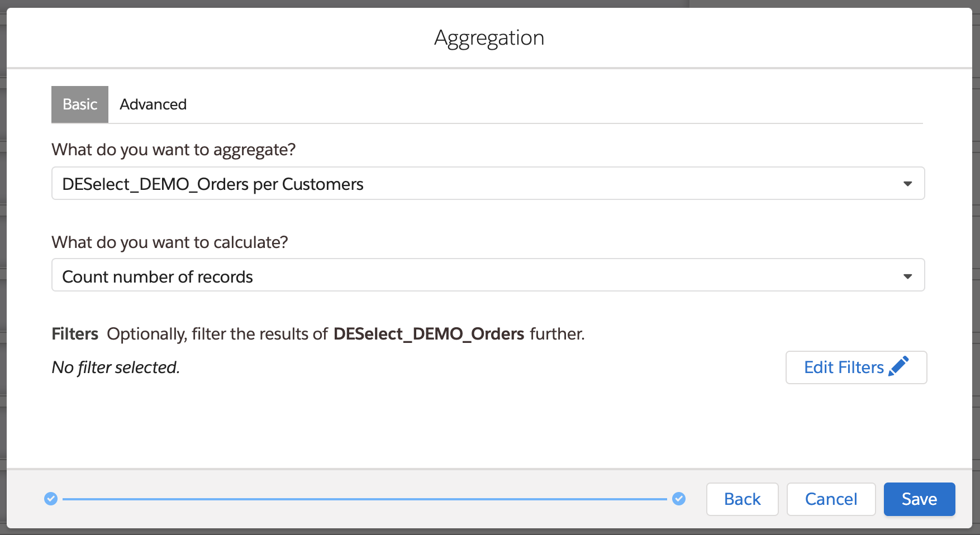The image size is (980, 535).
Task: Cancel the aggregation dialog
Action: (831, 499)
